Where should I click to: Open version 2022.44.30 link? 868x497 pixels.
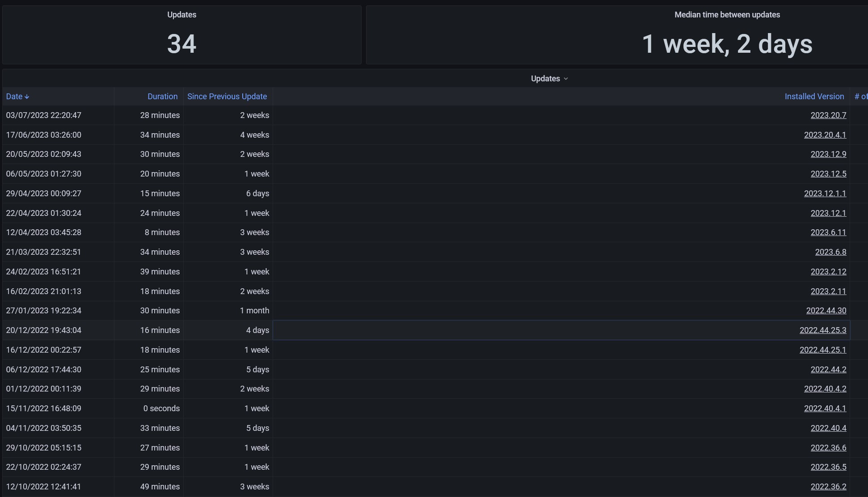pos(826,311)
